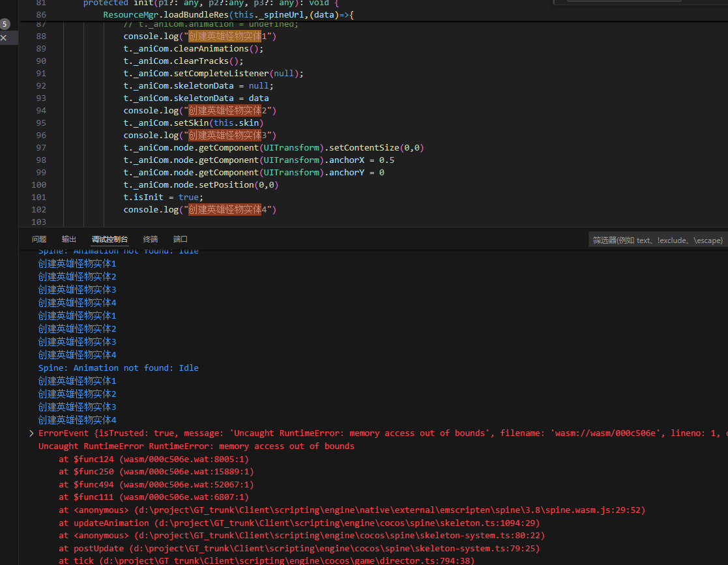
Task: Click lower 'Spine: Animation not found: Idle' log
Action: [x=119, y=368]
